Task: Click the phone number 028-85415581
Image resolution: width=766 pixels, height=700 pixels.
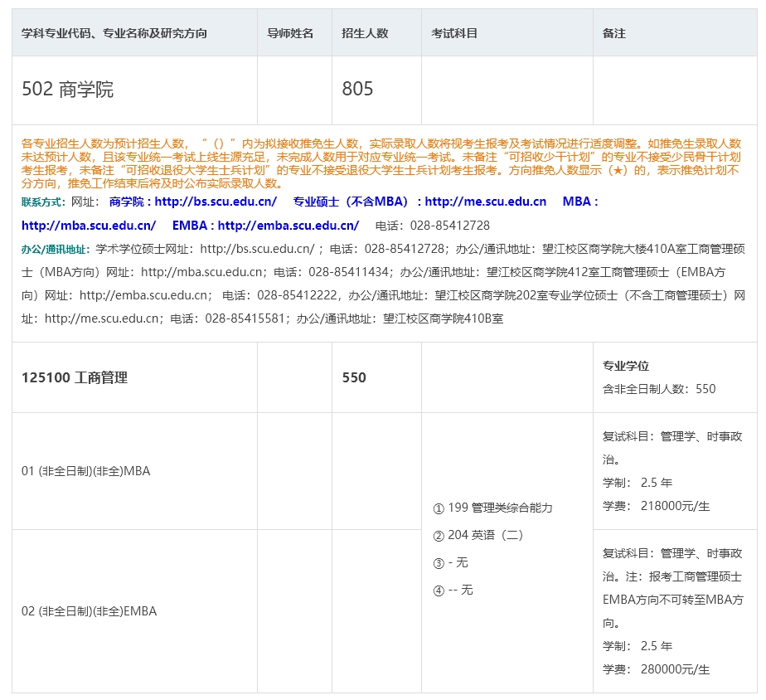Action: coord(245,318)
